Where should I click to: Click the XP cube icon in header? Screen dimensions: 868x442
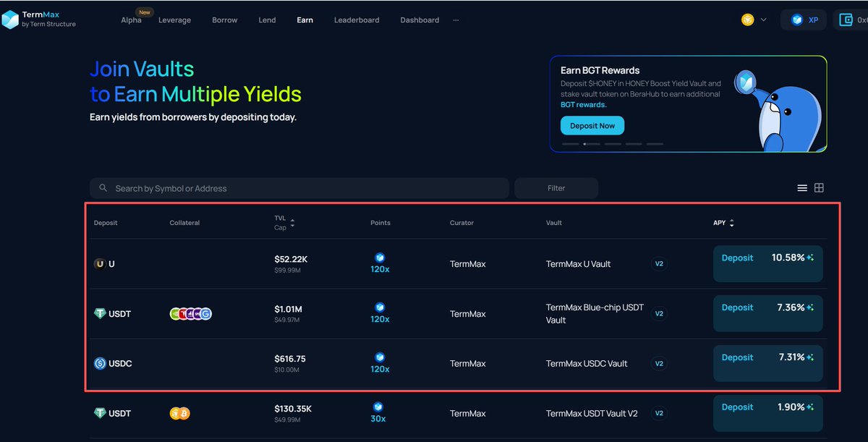pyautogui.click(x=796, y=20)
